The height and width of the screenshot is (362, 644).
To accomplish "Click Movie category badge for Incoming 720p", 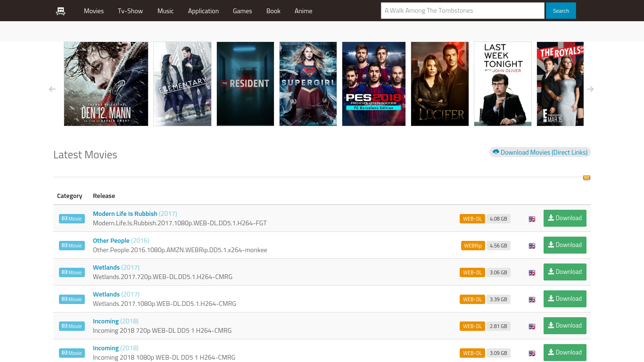I will pyautogui.click(x=72, y=326).
